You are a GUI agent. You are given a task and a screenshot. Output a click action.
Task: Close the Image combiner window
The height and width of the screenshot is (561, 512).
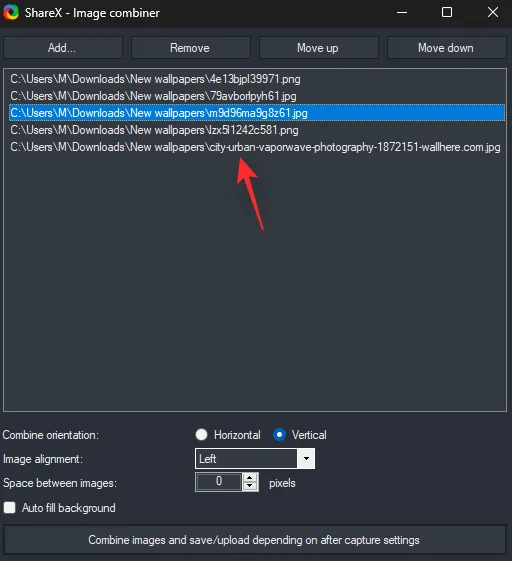point(493,13)
